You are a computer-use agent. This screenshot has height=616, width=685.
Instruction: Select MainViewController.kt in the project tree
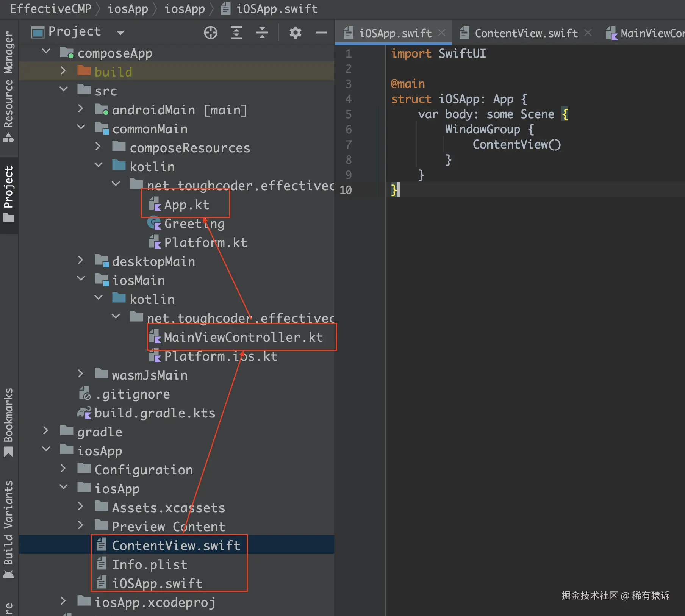point(243,337)
